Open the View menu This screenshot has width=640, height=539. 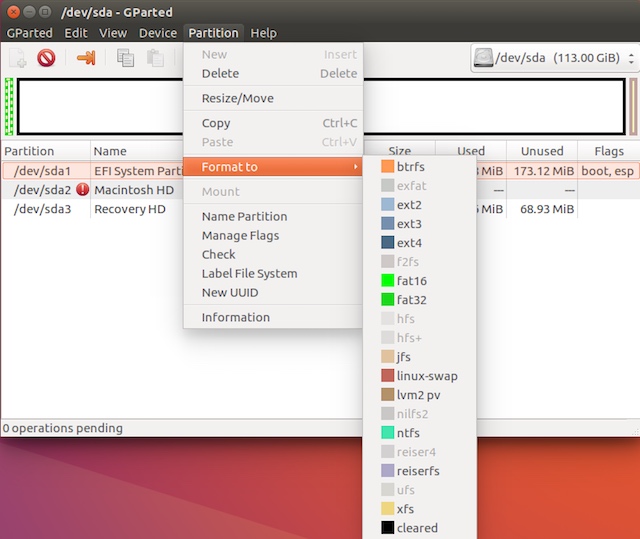click(113, 33)
